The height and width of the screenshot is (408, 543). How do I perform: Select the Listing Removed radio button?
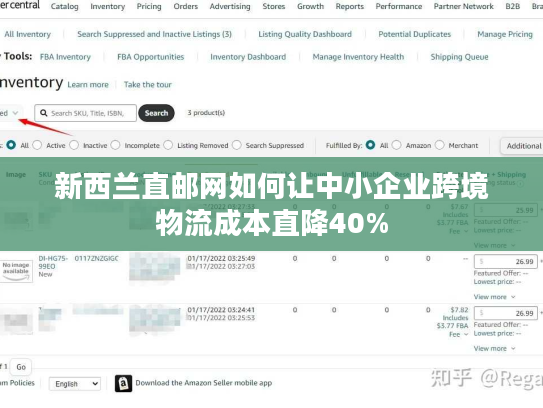point(168,145)
